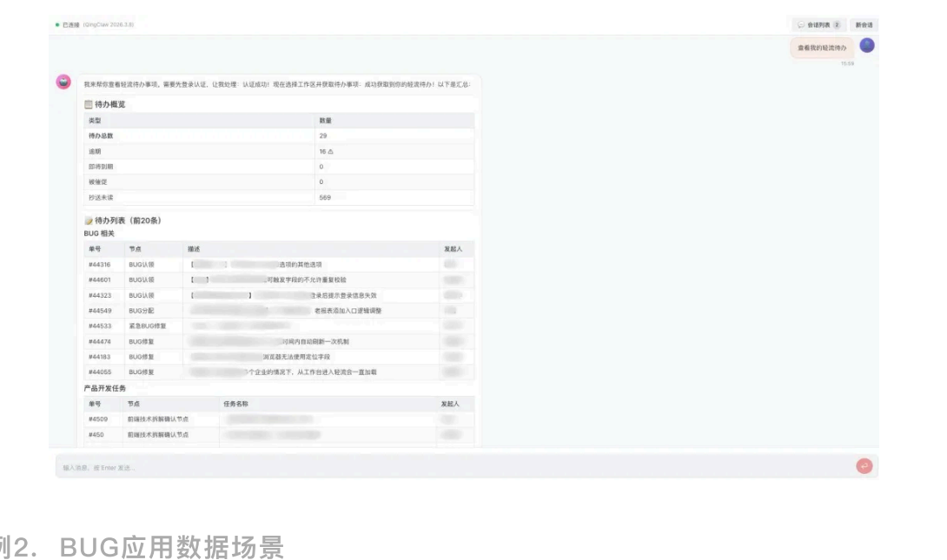Viewport: 947px width, 560px height.
Task: Click the 待办概览 clipboard icon
Action: [x=87, y=106]
